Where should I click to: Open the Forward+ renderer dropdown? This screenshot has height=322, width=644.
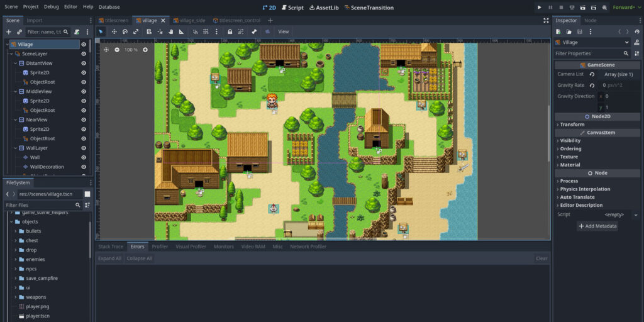click(x=626, y=8)
